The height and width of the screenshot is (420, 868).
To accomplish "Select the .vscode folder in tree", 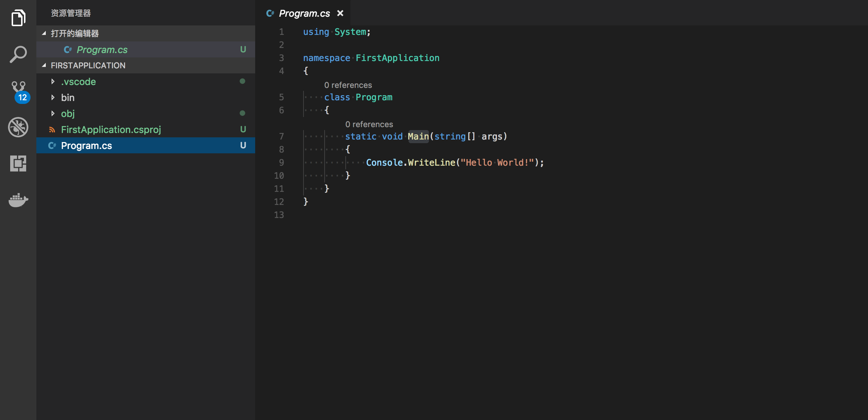I will click(146, 81).
